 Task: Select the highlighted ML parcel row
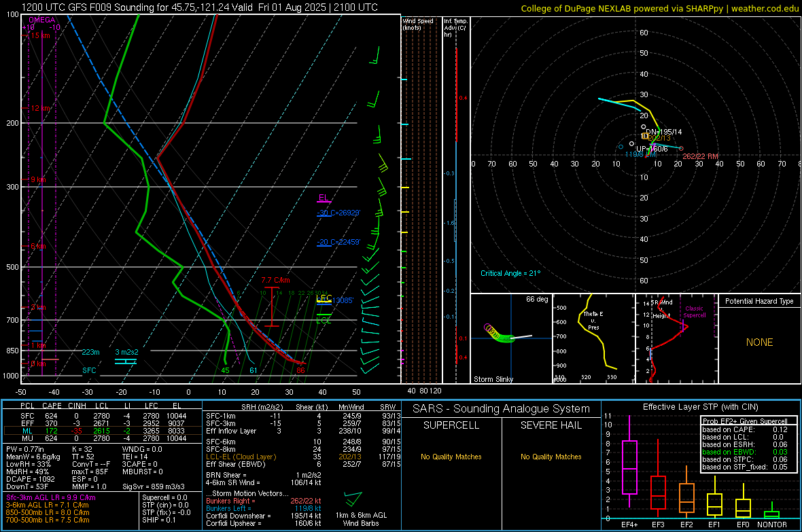point(103,431)
